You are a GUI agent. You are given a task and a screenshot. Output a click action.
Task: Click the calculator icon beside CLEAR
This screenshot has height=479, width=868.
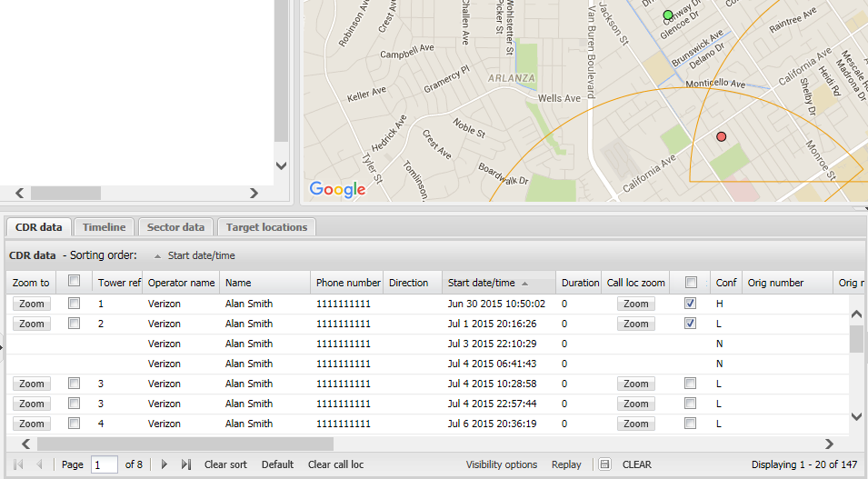605,464
